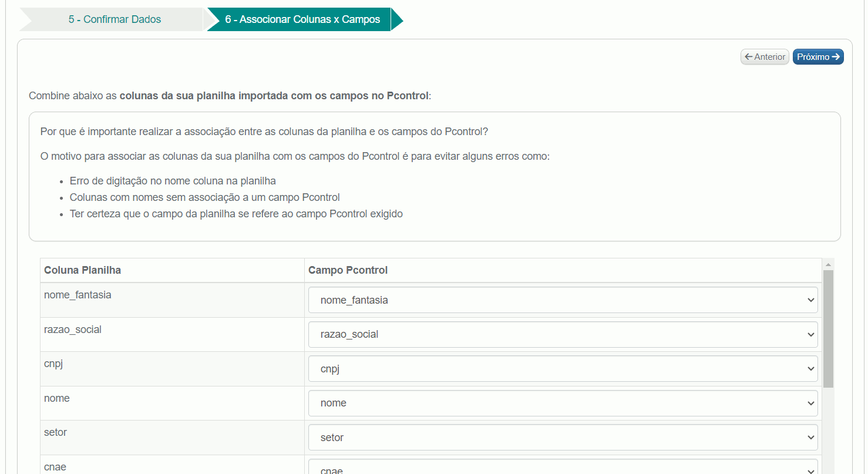
Task: Click the cnae cell in Coluna Planilha
Action: click(172, 465)
